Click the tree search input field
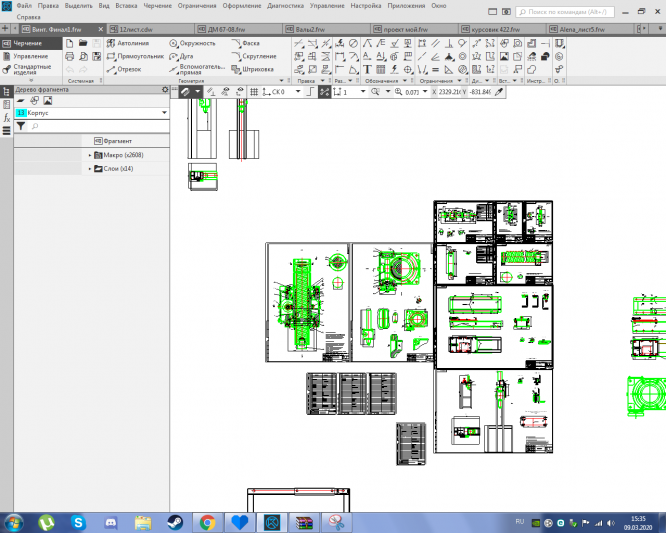 point(99,126)
